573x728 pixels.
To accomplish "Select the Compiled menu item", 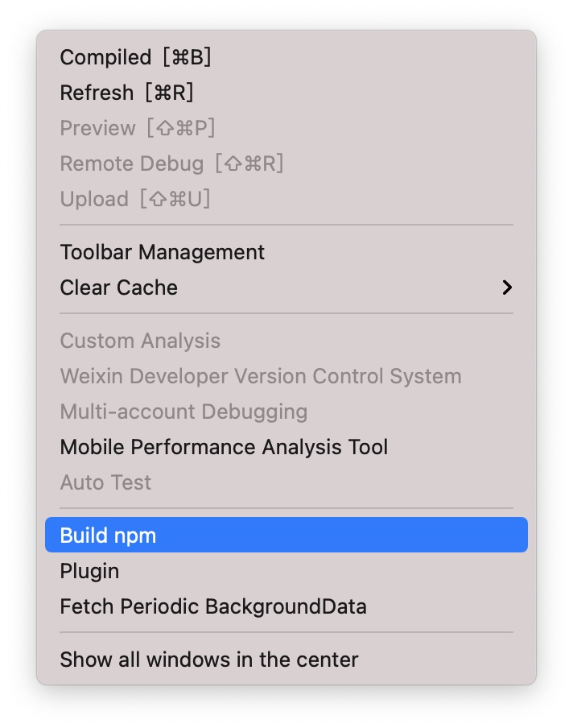I will point(105,58).
